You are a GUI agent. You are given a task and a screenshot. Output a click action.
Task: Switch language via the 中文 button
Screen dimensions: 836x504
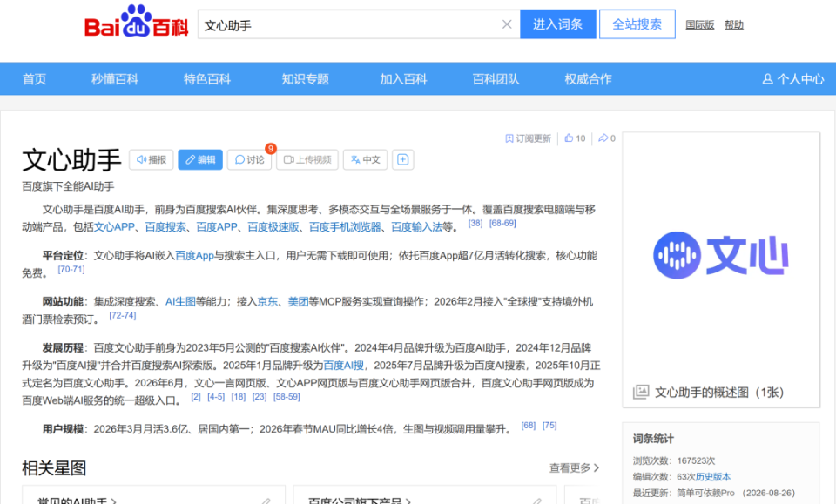365,160
